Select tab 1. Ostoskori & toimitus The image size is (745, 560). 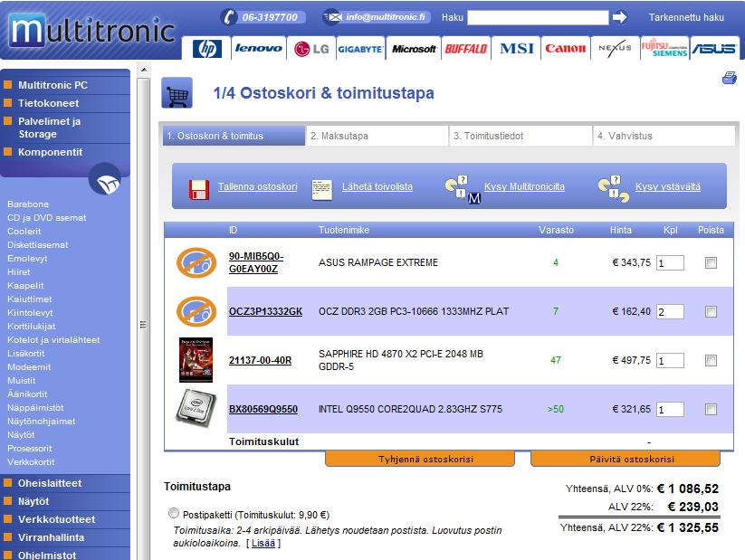pyautogui.click(x=234, y=136)
